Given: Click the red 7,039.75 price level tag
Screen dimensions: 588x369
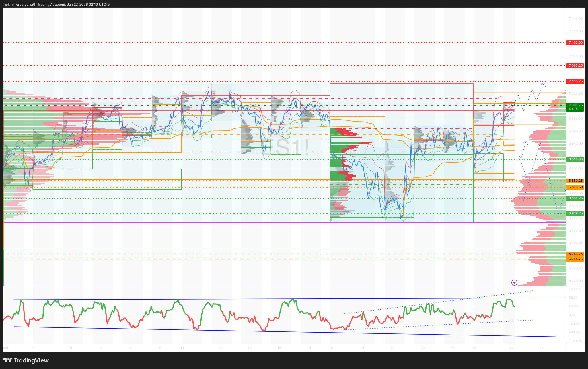Looking at the screenshot, I should pos(575,81).
